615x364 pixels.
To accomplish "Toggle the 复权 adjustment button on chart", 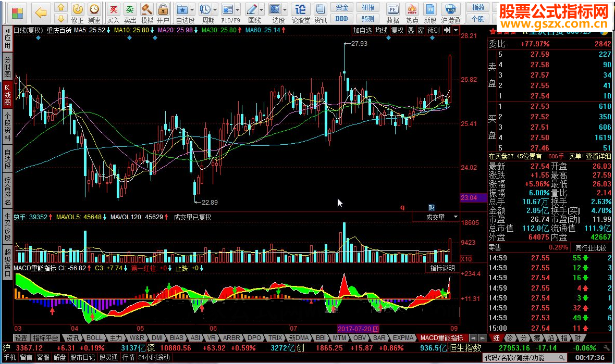I will coord(397,30).
